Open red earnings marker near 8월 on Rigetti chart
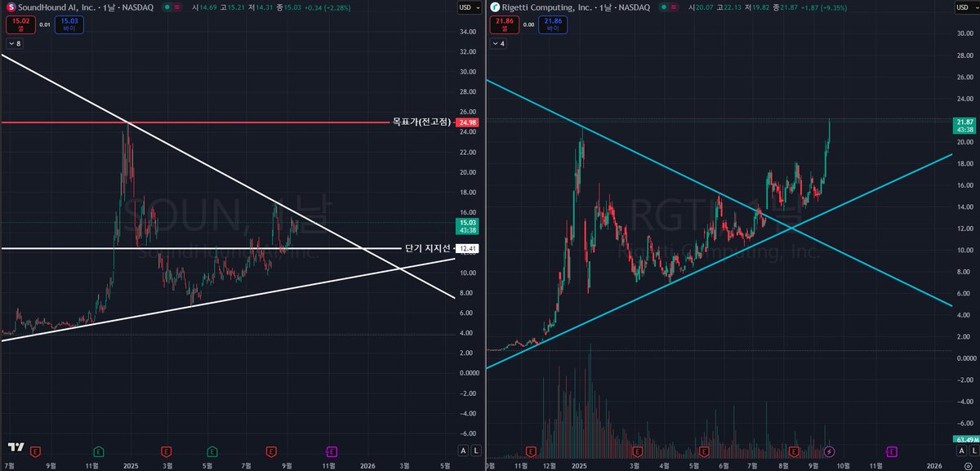Screen dimensions: 980x471 tap(794, 451)
